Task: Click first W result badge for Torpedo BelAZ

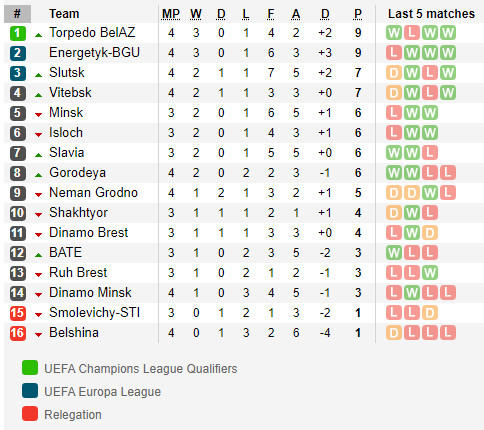Action: 394,33
